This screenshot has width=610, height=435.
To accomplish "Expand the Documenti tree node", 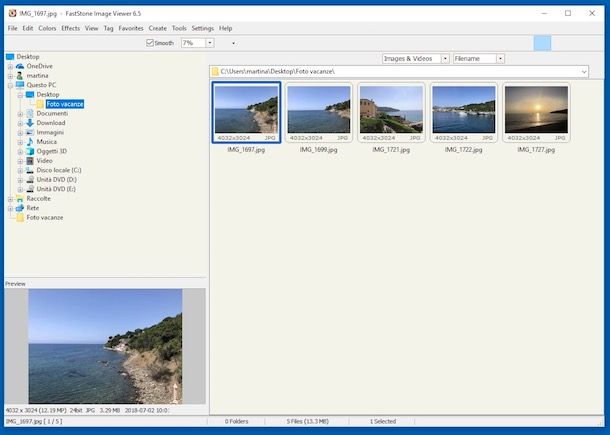I will tap(20, 114).
